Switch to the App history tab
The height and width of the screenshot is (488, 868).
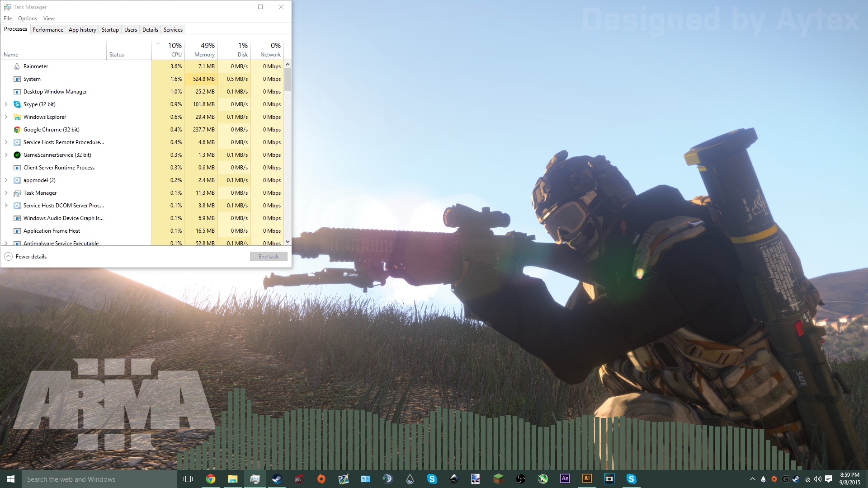[x=82, y=30]
